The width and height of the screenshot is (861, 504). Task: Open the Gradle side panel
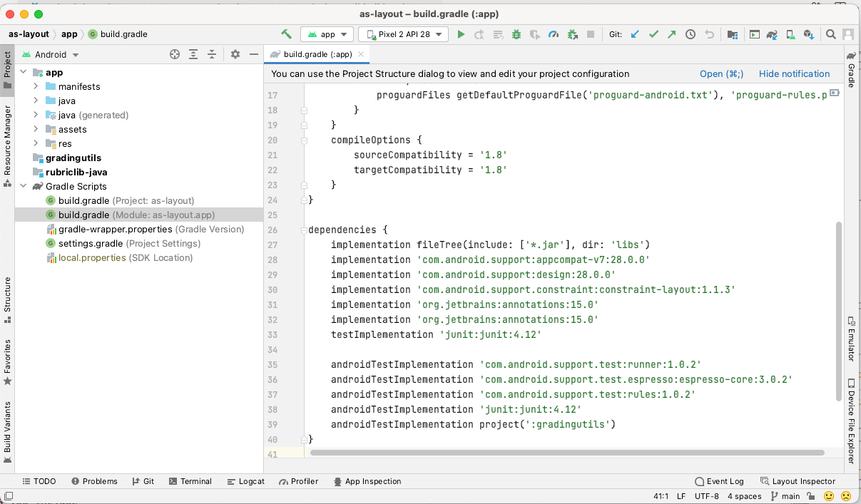851,69
